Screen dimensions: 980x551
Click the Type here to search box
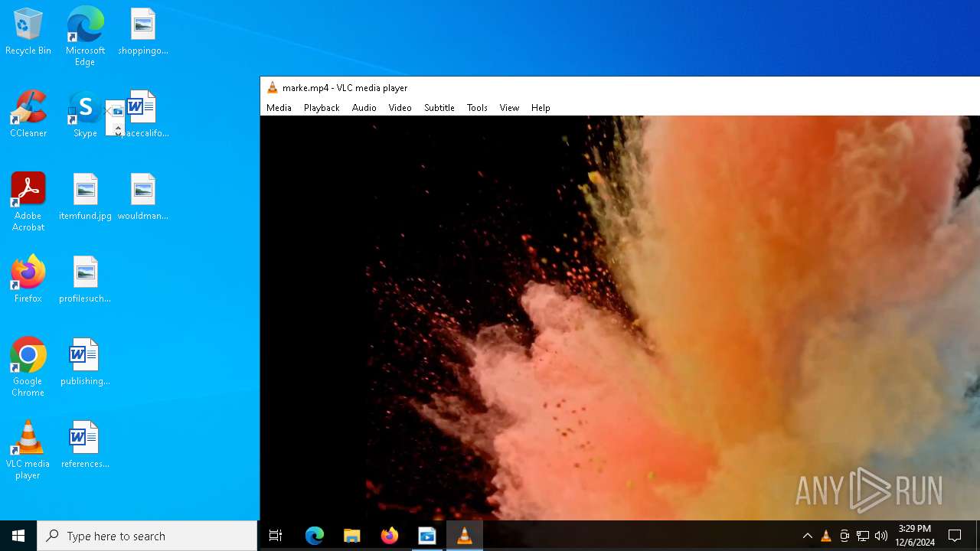pyautogui.click(x=147, y=536)
